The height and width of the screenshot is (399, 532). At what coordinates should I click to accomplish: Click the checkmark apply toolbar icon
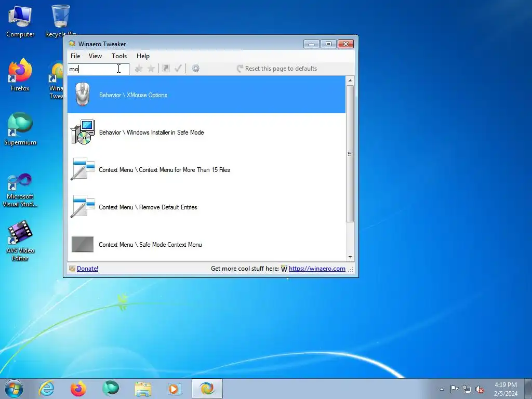click(178, 69)
